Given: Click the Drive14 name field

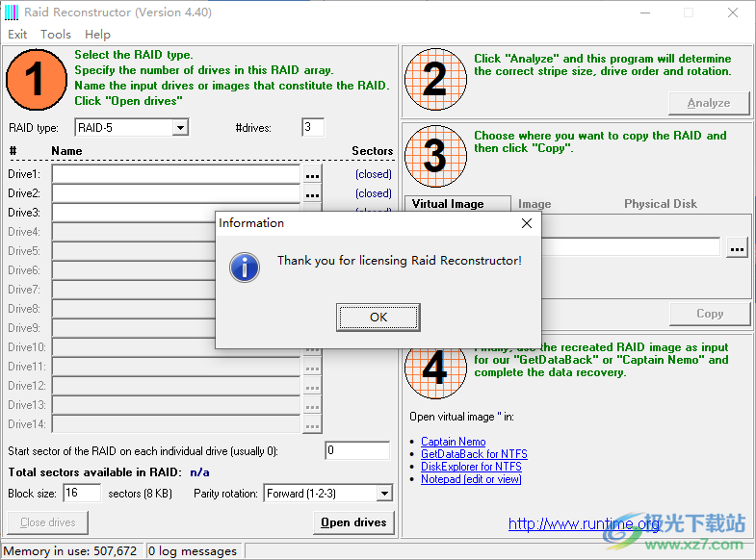Looking at the screenshot, I should click(175, 424).
